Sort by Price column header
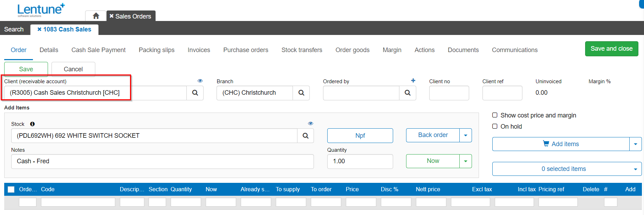644x215 pixels. (x=352, y=189)
